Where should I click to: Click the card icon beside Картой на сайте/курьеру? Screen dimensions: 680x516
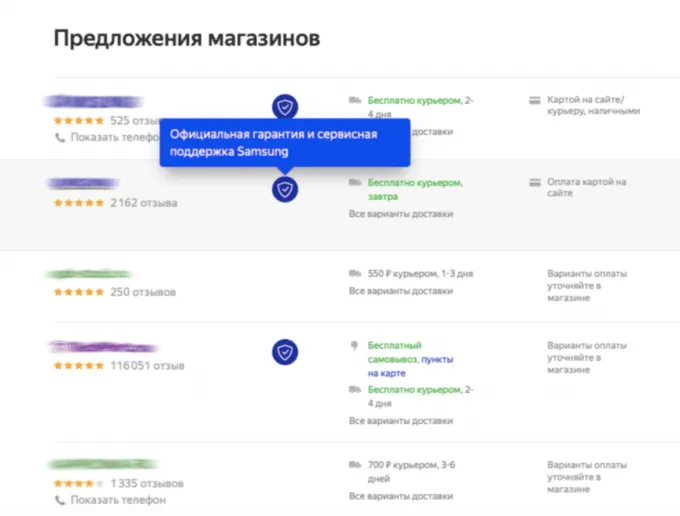pos(534,101)
